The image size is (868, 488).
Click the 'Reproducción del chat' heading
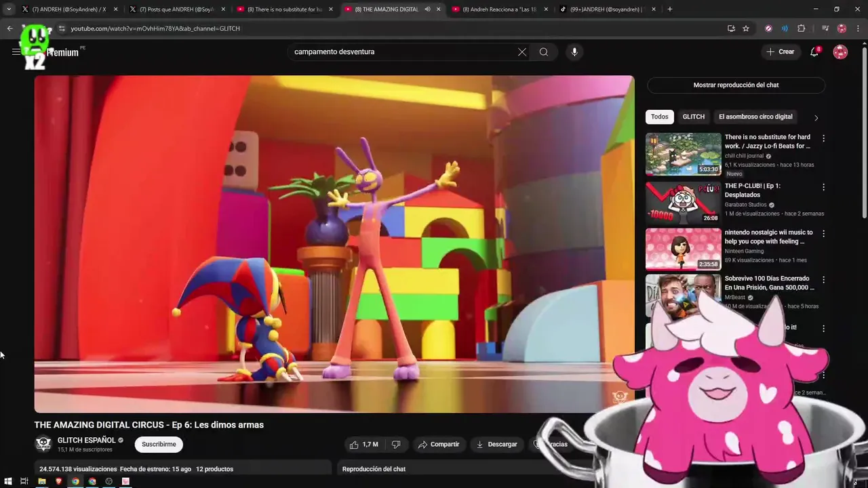click(x=374, y=469)
